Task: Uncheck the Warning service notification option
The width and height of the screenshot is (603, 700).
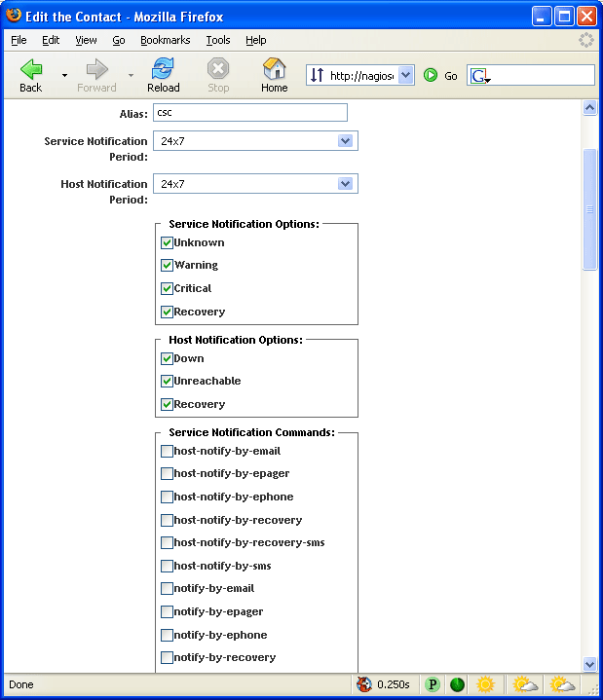Action: (167, 265)
